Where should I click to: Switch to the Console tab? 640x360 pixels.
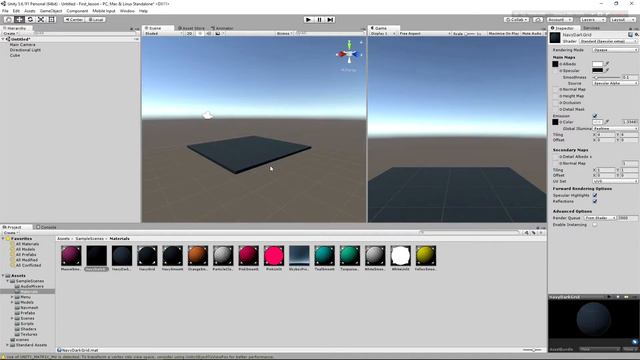(x=46, y=227)
